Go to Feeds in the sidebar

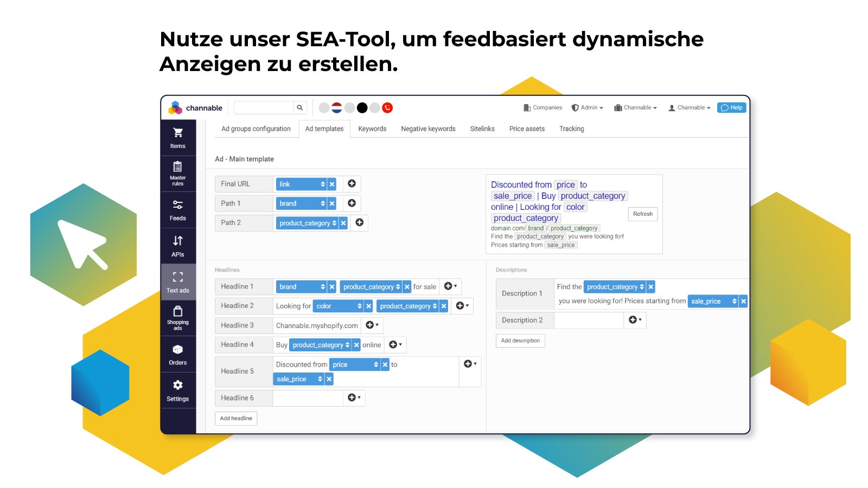(x=178, y=210)
